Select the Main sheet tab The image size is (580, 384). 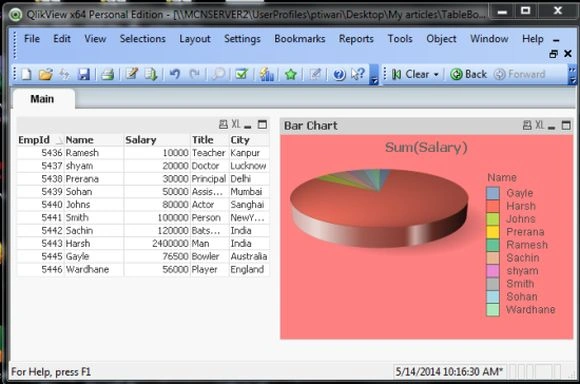point(42,99)
